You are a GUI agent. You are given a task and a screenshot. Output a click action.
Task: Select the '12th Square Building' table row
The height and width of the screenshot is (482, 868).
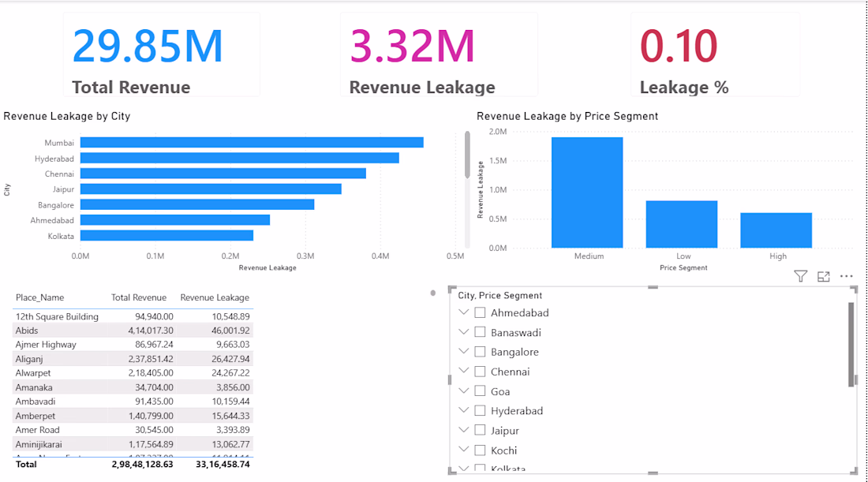pos(133,316)
